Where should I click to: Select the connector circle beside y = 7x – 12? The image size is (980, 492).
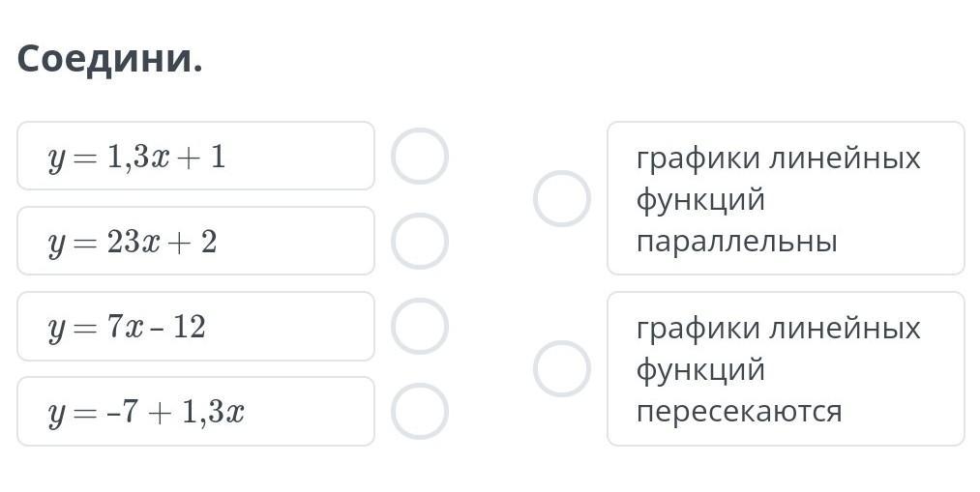[x=419, y=326]
